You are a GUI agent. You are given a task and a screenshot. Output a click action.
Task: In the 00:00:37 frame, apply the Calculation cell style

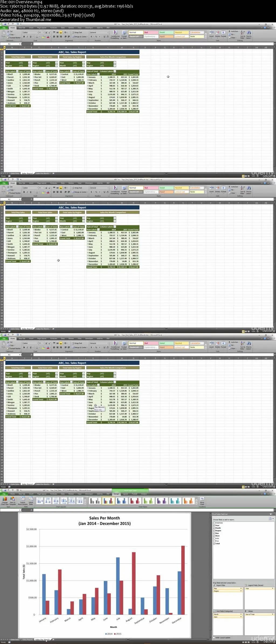[x=196, y=188]
